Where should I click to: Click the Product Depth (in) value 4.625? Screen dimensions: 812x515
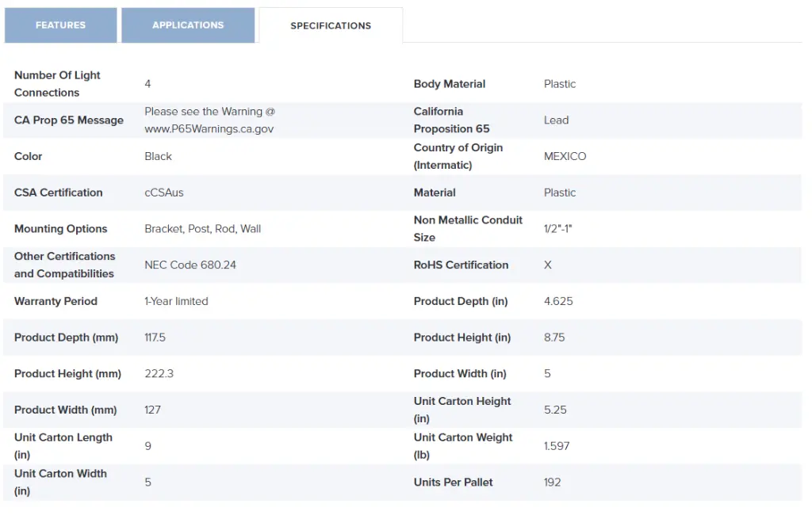click(558, 301)
